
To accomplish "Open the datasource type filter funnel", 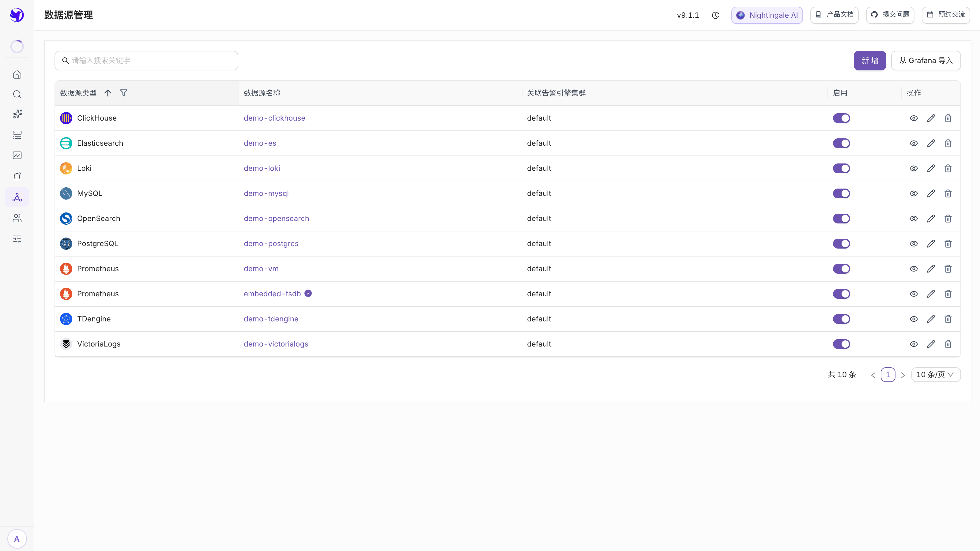I will (124, 93).
